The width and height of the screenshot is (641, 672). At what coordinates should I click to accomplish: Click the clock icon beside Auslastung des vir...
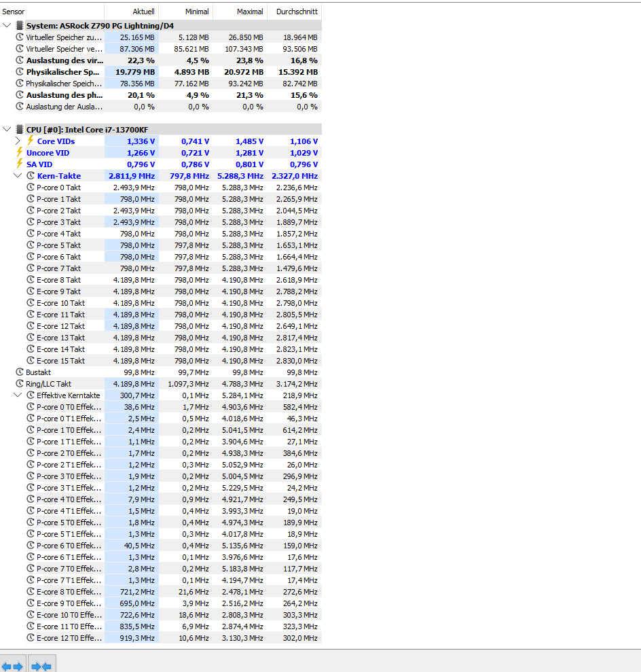click(x=19, y=60)
